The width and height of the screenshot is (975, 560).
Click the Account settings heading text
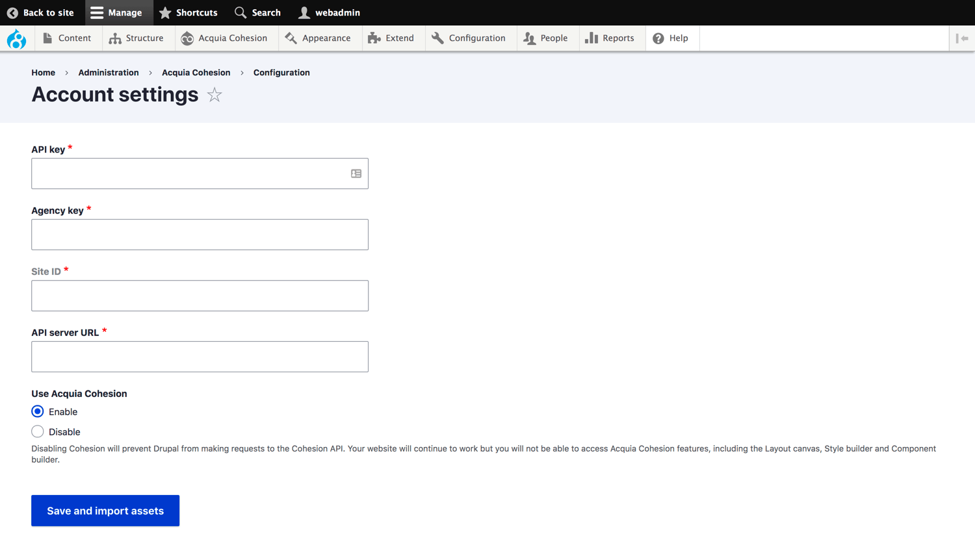click(x=115, y=95)
